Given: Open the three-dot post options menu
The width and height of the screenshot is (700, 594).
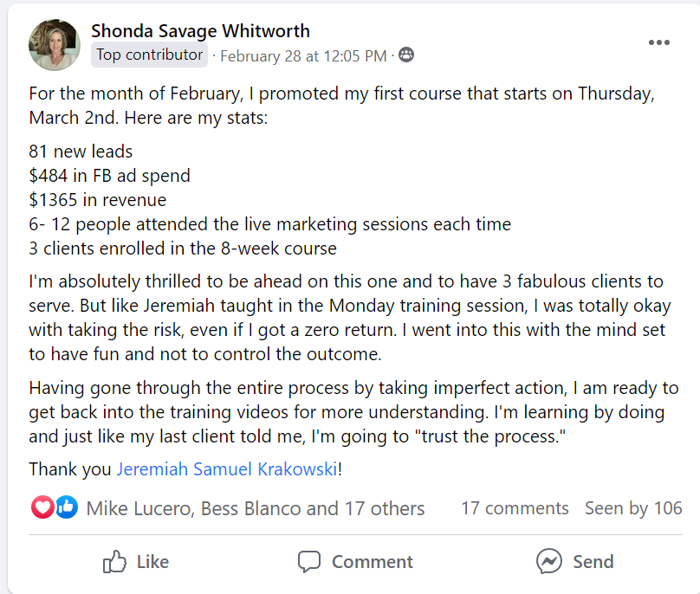Looking at the screenshot, I should point(658,42).
